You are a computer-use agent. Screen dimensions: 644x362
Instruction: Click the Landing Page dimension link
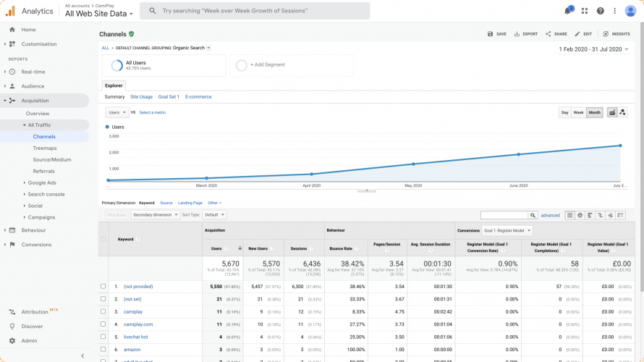point(190,203)
